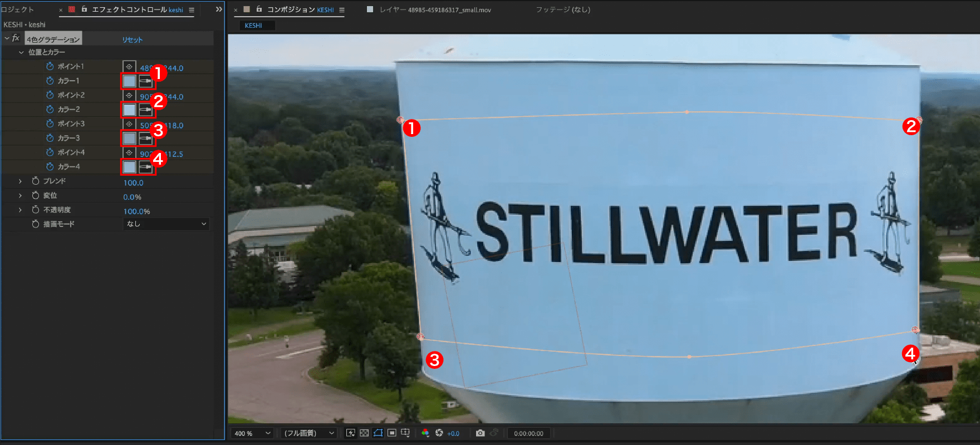Switch to エフェクトコントロール keshi tab
The width and height of the screenshot is (980, 445).
[137, 9]
